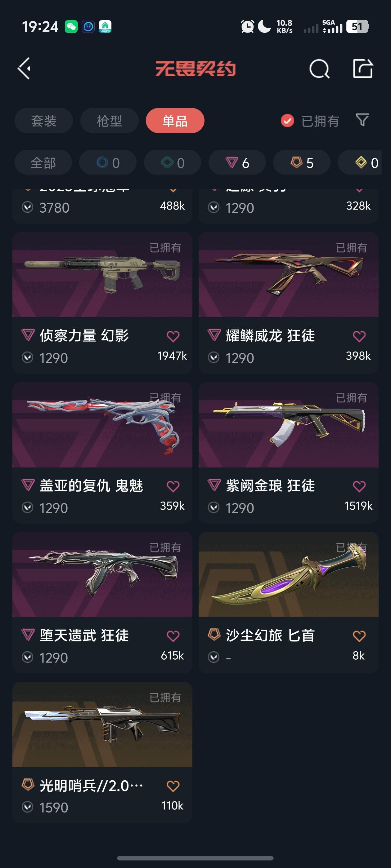
Task: Filter by orange pentagon tier showing 5
Action: 302,162
